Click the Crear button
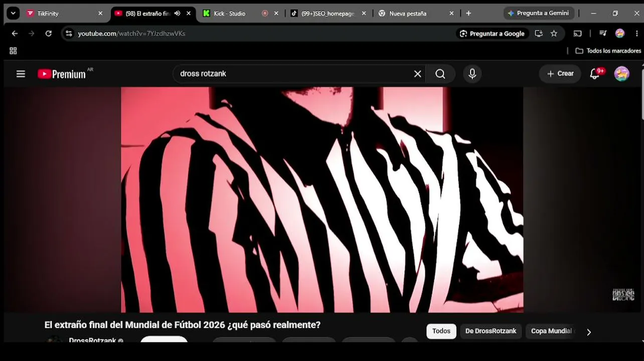This screenshot has width=644, height=361. click(560, 74)
